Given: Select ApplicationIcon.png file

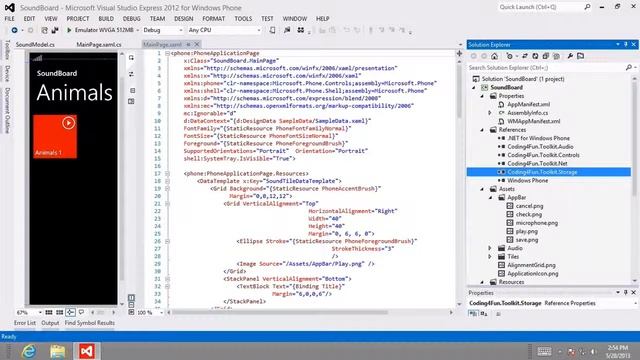Looking at the screenshot, I should click(x=532, y=273).
